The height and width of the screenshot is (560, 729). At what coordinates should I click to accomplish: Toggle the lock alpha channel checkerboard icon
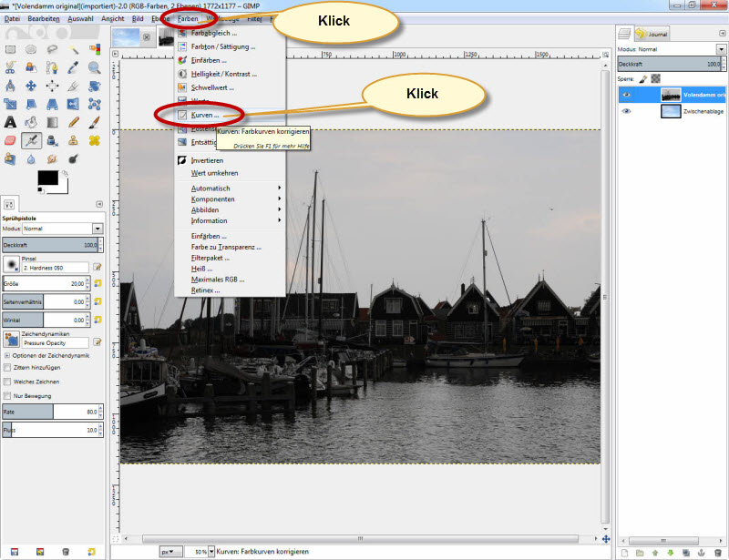655,79
